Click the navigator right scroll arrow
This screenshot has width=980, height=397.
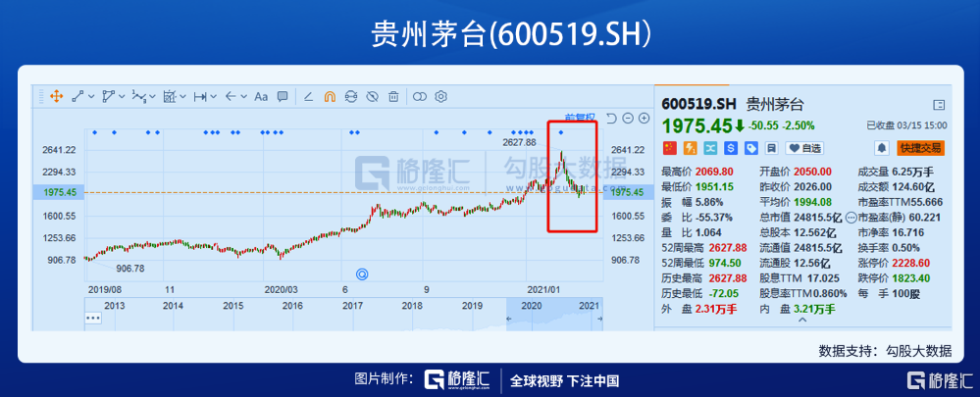point(600,319)
